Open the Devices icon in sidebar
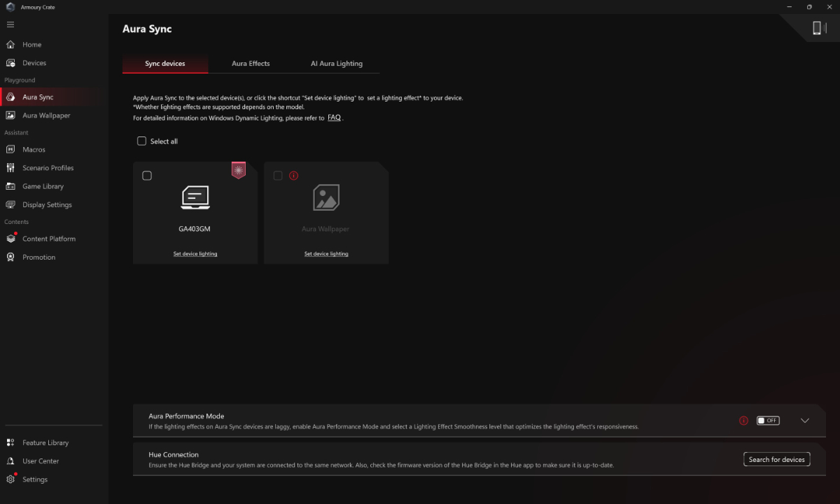 coord(10,63)
